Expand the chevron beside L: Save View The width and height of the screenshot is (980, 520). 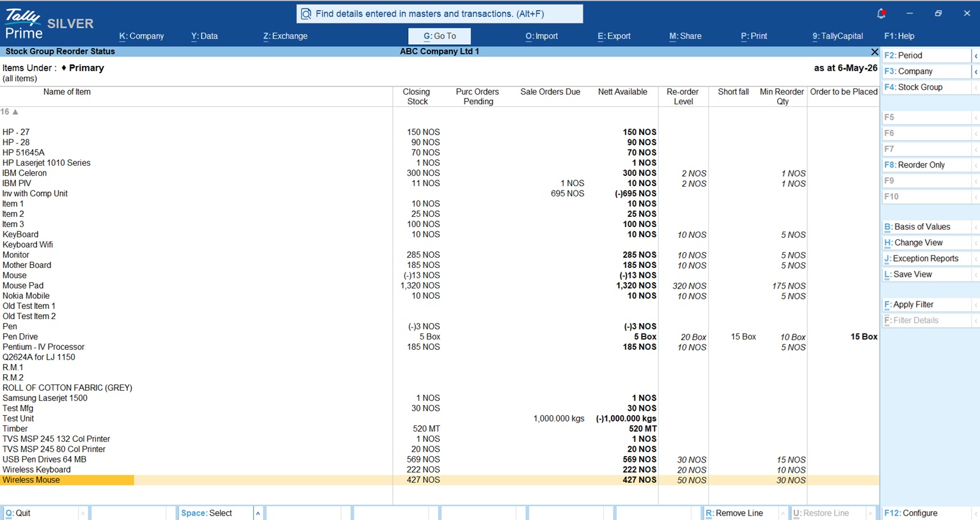point(976,274)
